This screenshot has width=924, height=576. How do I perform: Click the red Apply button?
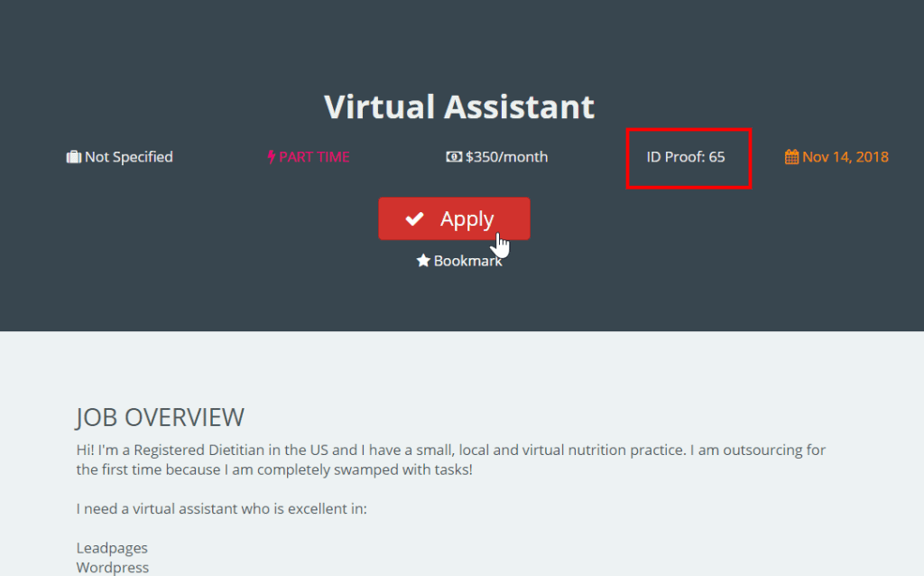pyautogui.click(x=454, y=218)
